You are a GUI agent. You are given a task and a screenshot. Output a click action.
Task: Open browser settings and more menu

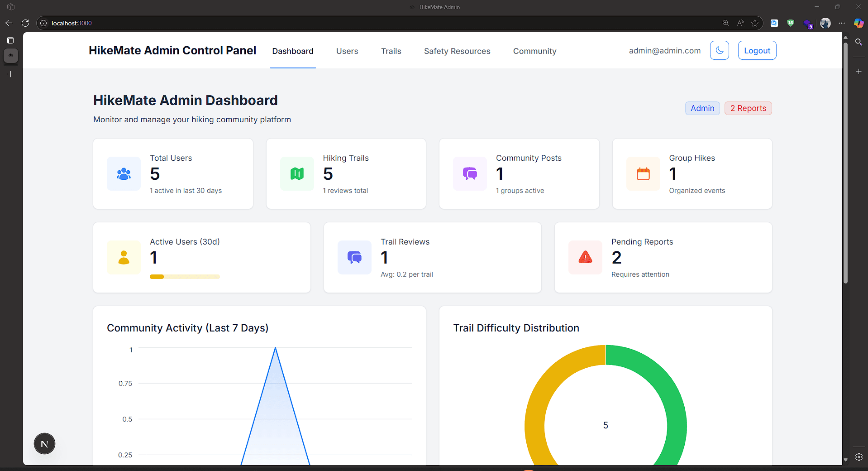point(842,23)
